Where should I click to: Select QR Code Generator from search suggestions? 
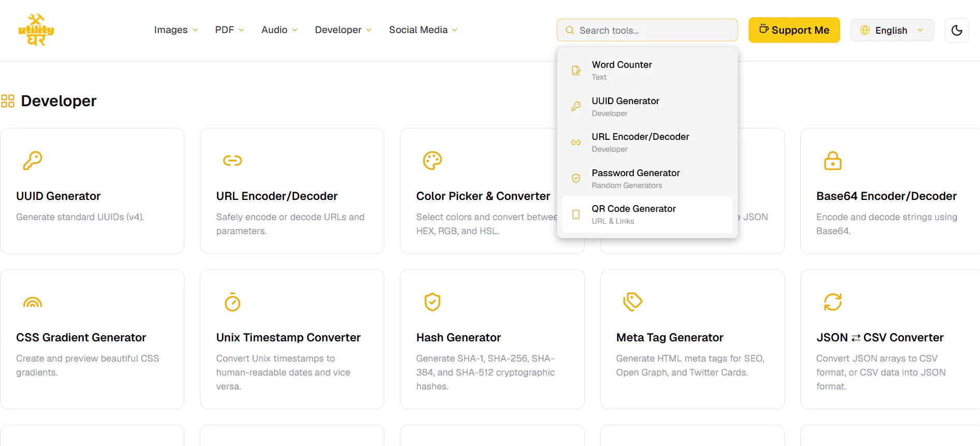[647, 214]
